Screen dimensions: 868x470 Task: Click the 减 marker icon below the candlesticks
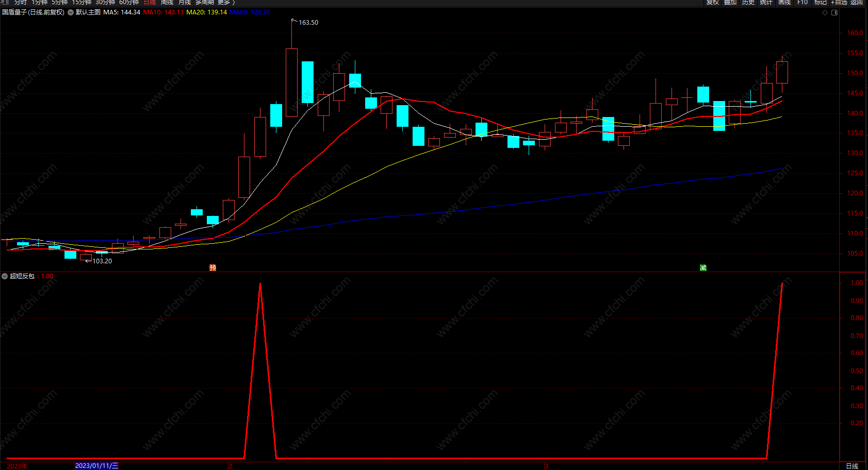703,267
